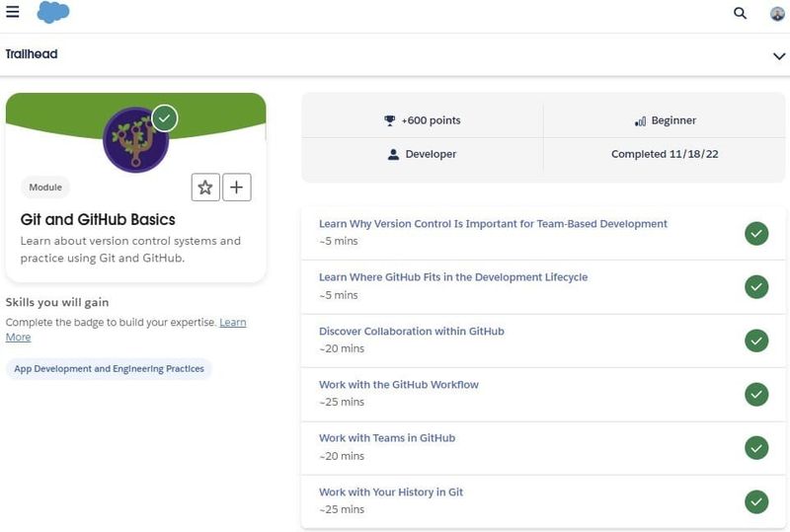Select App Development and Engineering Practices skill tag
This screenshot has height=532, width=790.
pyautogui.click(x=109, y=369)
